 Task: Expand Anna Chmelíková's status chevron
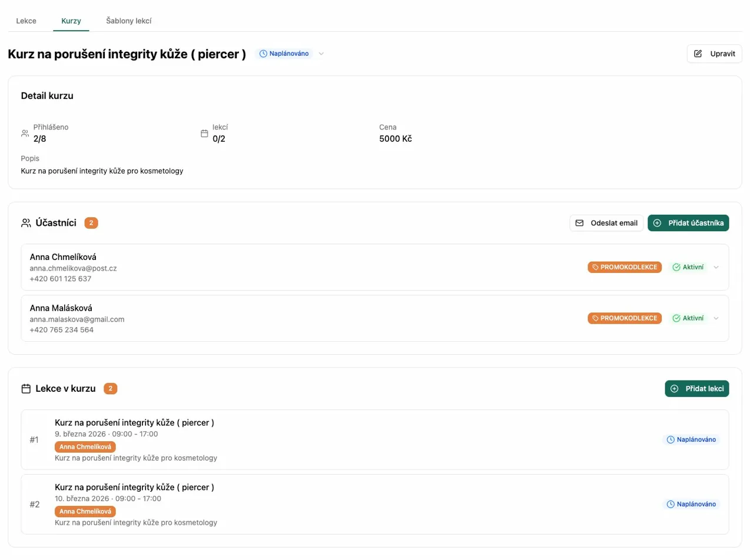(x=716, y=267)
